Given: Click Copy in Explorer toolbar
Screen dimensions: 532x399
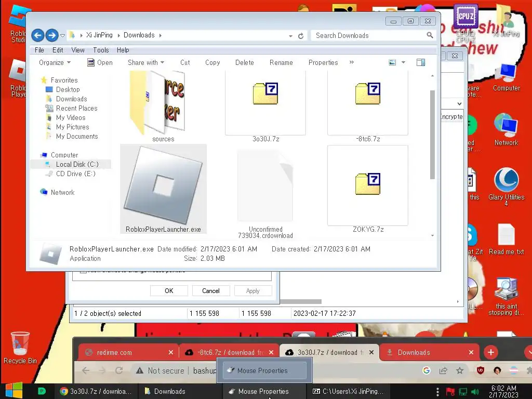Looking at the screenshot, I should pyautogui.click(x=212, y=62).
